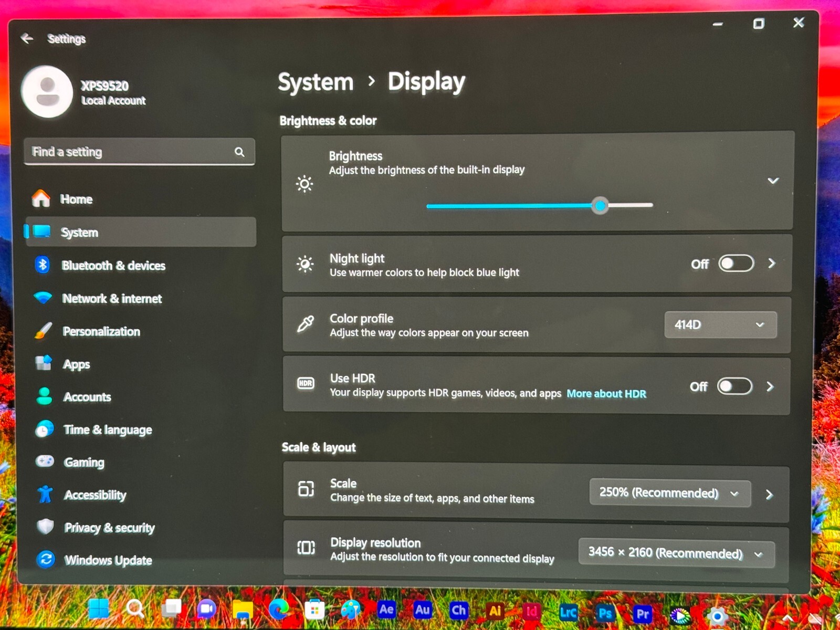Click the Brightness & color heading
The image size is (840, 630).
[x=328, y=121]
